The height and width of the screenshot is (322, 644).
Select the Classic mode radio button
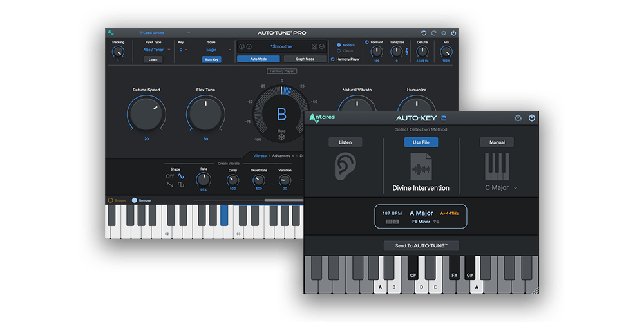339,50
